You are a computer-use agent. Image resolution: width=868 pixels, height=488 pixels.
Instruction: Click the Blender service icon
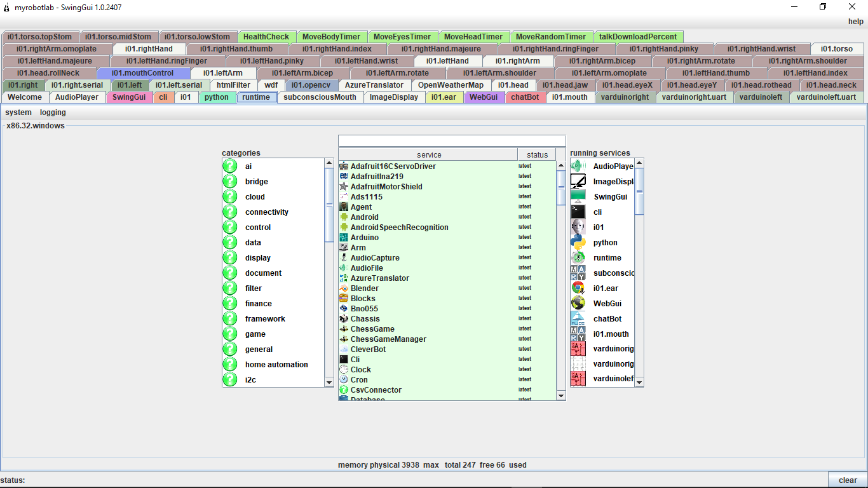tap(344, 288)
